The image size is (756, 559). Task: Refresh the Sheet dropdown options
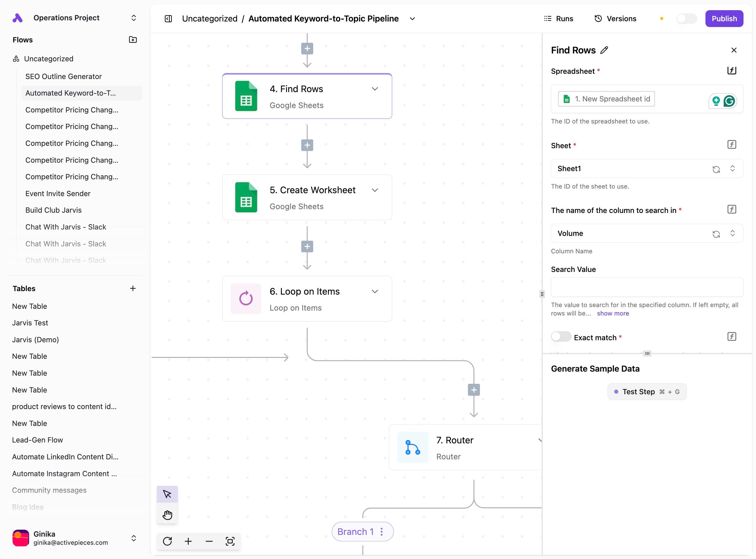pyautogui.click(x=716, y=169)
